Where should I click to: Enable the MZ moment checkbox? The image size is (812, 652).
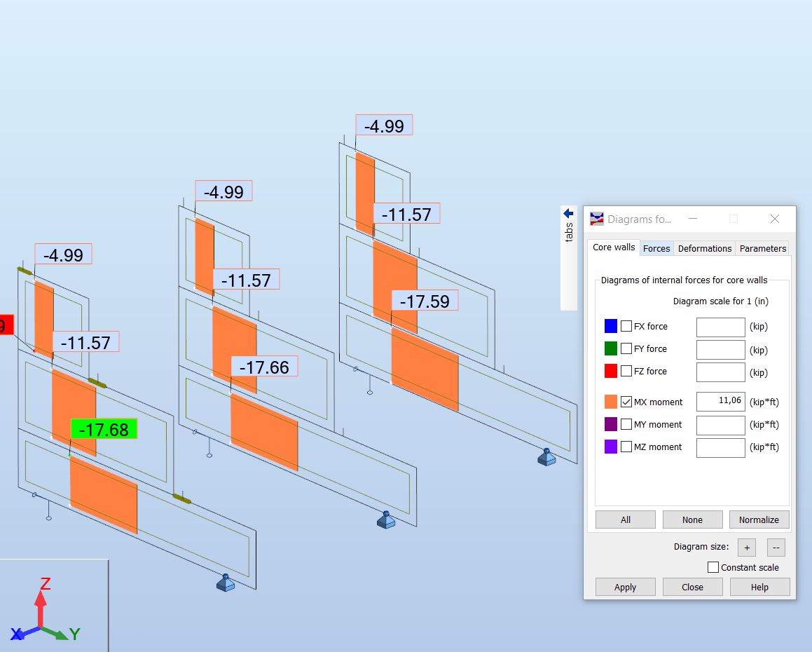[626, 447]
